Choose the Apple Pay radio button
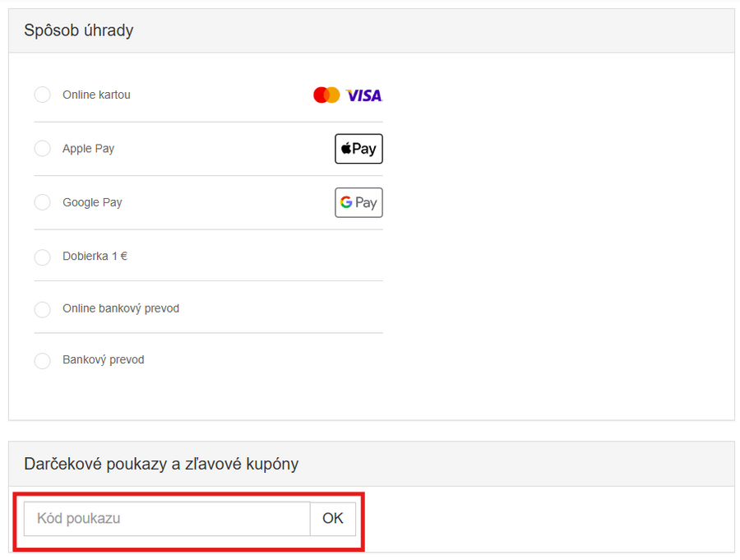 [x=43, y=149]
